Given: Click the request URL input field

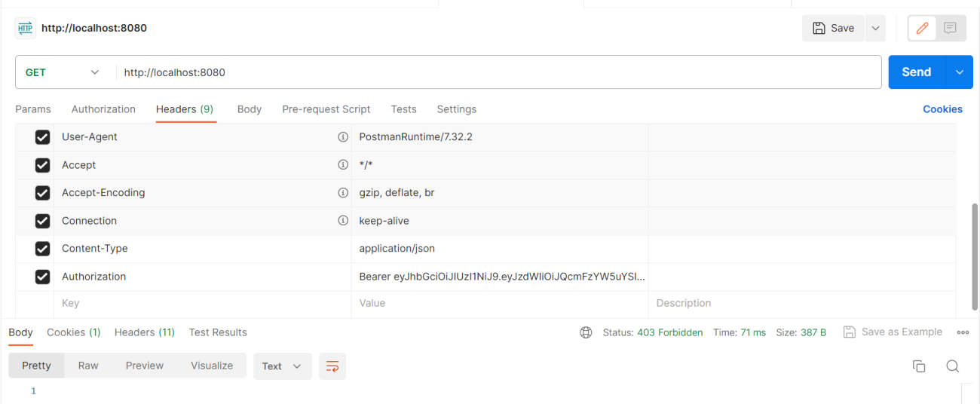Looking at the screenshot, I should (498, 72).
